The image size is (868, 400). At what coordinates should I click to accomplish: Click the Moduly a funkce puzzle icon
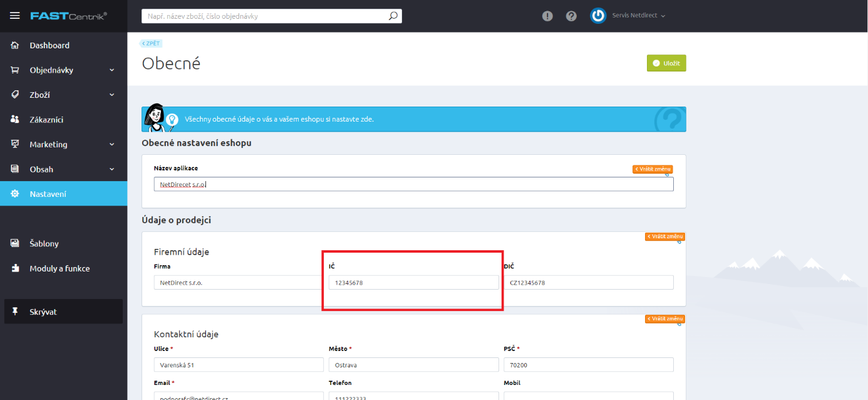pyautogui.click(x=15, y=268)
